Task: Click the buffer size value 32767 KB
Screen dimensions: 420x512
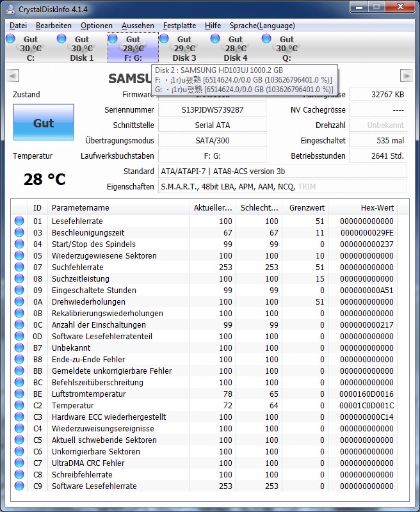Action: pyautogui.click(x=378, y=94)
